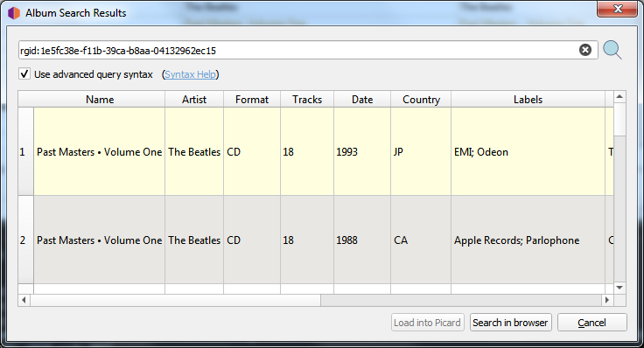Click CD format cell in the CA row
Viewport: 644px width, 348px height.
(x=252, y=240)
